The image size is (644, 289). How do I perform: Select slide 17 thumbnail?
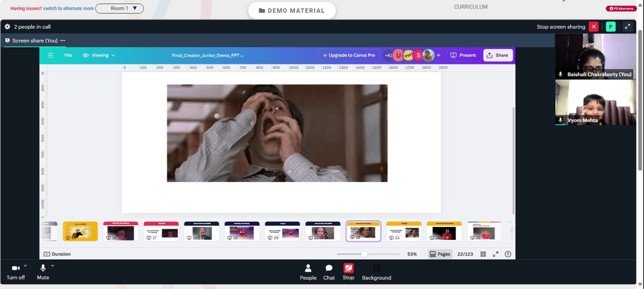point(161,231)
